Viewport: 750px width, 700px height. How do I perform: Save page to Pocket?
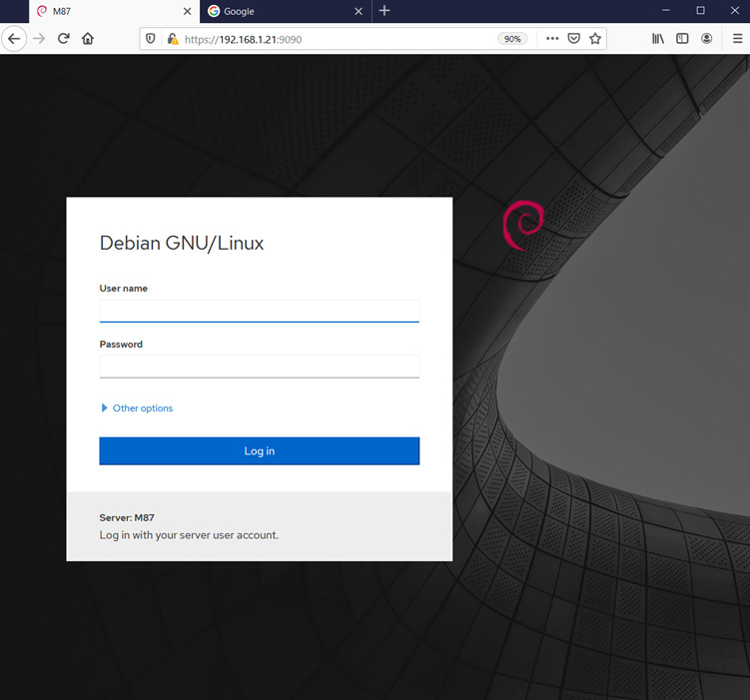(x=574, y=39)
